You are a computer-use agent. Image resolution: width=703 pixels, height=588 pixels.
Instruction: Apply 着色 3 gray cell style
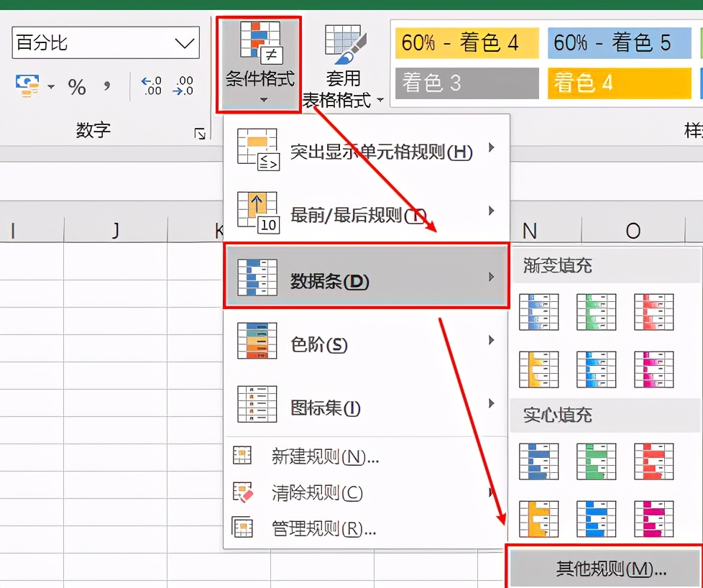tap(467, 83)
